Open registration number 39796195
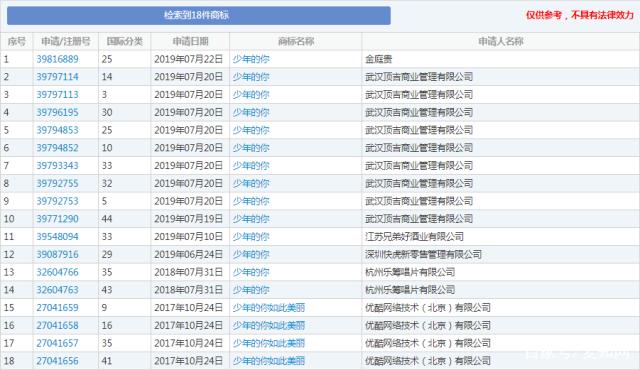 coord(57,112)
